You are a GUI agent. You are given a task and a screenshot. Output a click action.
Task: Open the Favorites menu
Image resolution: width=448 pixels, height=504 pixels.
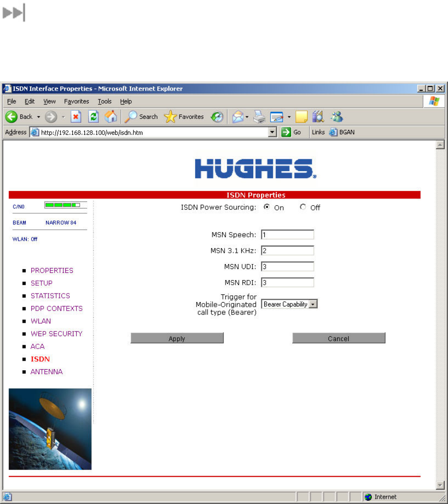pyautogui.click(x=77, y=101)
